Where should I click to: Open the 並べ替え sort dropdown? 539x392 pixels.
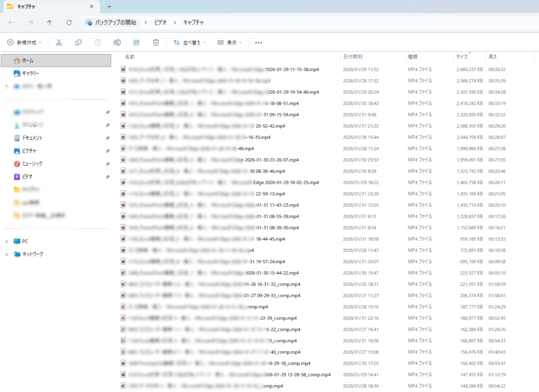(189, 43)
